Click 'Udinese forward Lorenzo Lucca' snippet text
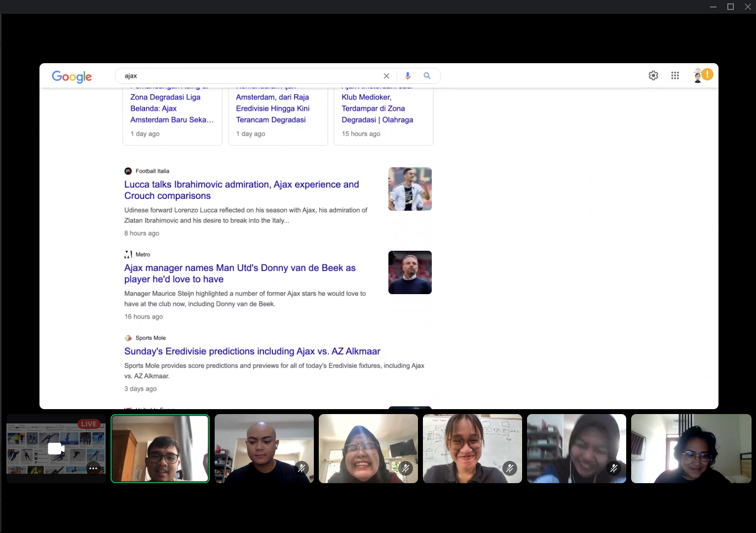Screen dimensions: 756x533 [x=246, y=215]
